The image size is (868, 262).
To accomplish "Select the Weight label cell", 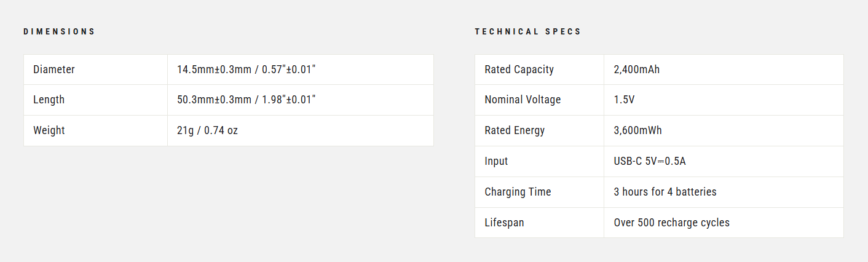I will [x=95, y=130].
